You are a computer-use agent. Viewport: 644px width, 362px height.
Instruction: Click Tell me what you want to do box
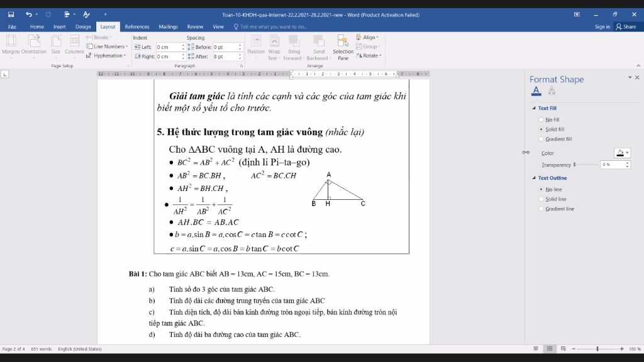click(x=270, y=26)
